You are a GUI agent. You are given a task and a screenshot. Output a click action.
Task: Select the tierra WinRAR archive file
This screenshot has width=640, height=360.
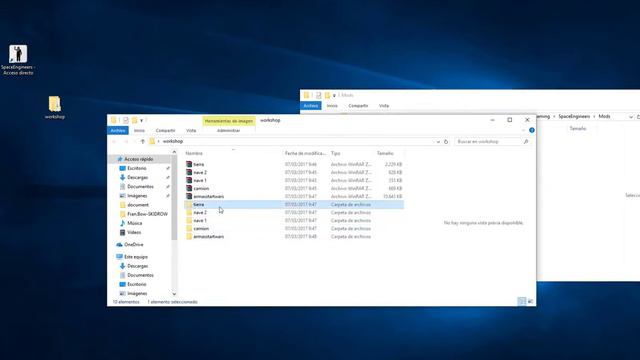(294, 164)
